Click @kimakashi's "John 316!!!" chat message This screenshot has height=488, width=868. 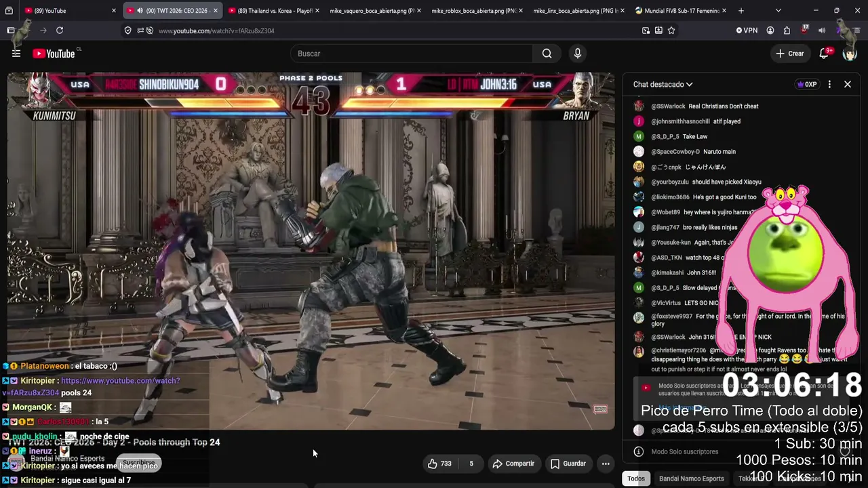coord(702,272)
